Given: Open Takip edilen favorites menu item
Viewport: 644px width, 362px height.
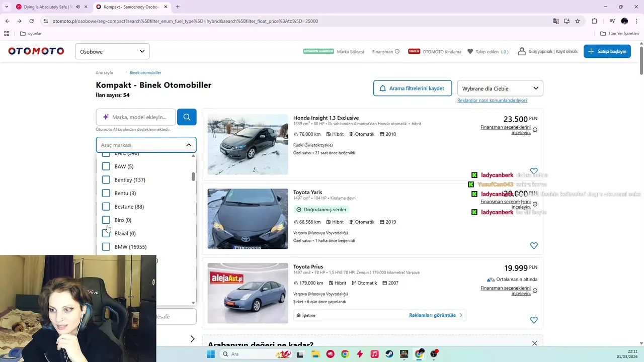Looking at the screenshot, I should click(x=488, y=51).
